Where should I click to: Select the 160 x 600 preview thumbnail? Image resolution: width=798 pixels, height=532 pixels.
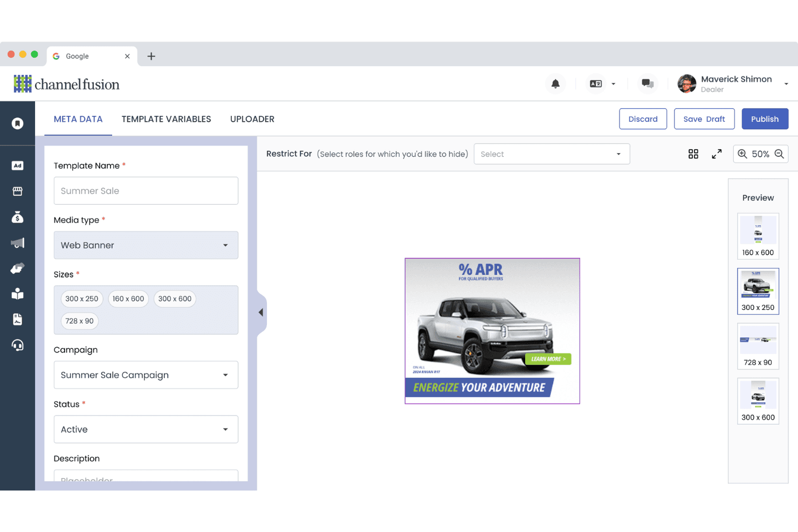758,236
